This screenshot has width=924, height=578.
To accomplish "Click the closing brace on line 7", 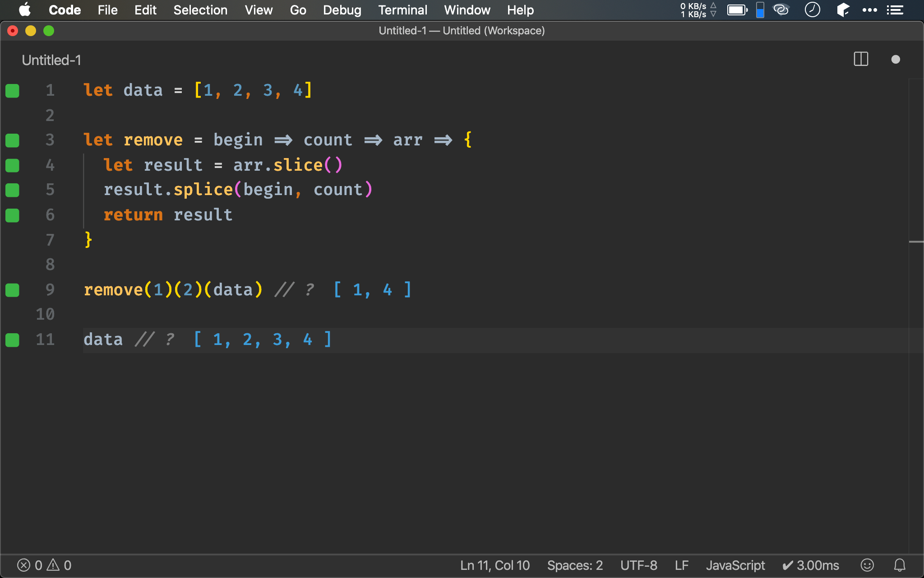I will click(88, 239).
